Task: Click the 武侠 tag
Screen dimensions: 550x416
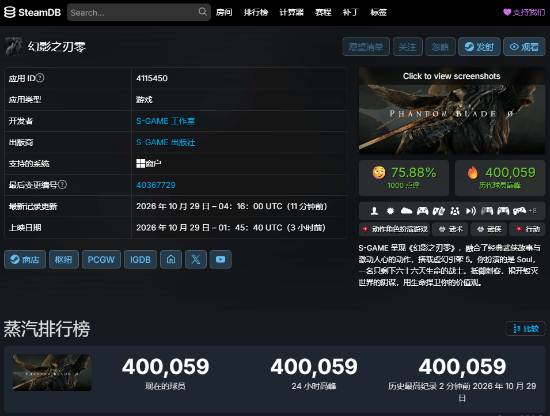Action: tap(489, 229)
